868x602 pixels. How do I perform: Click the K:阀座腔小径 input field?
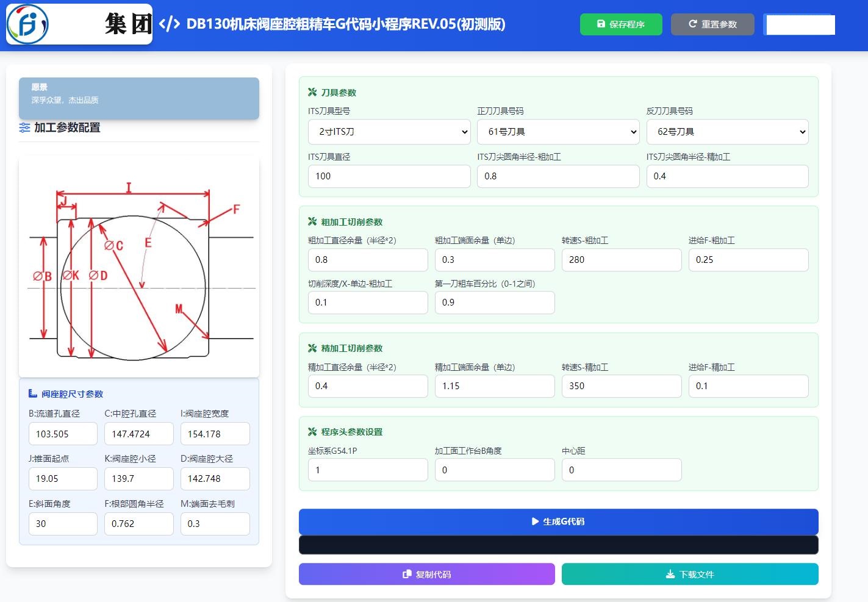click(139, 479)
